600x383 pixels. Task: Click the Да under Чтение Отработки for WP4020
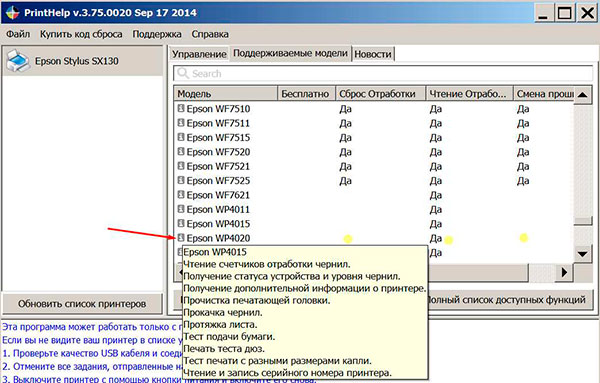[x=435, y=238]
